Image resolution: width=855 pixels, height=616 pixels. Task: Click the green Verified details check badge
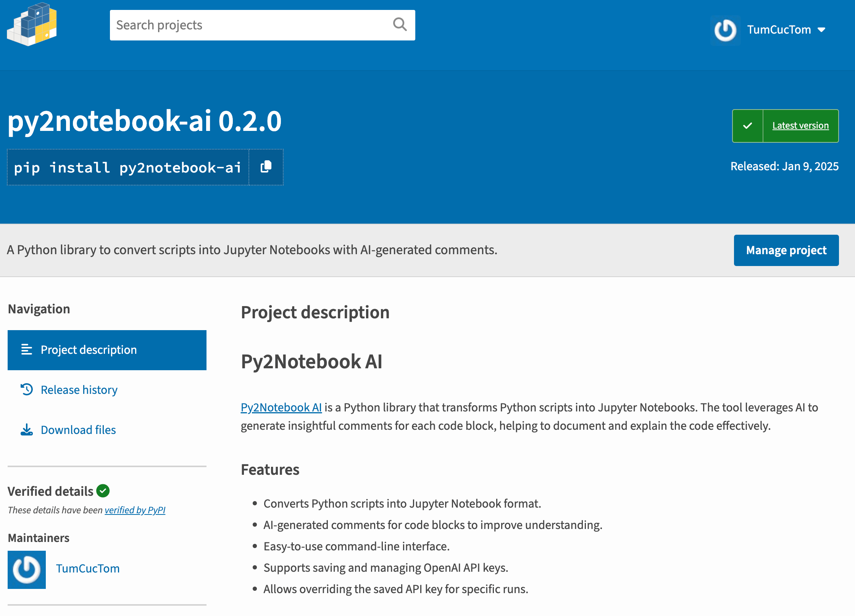pyautogui.click(x=103, y=491)
